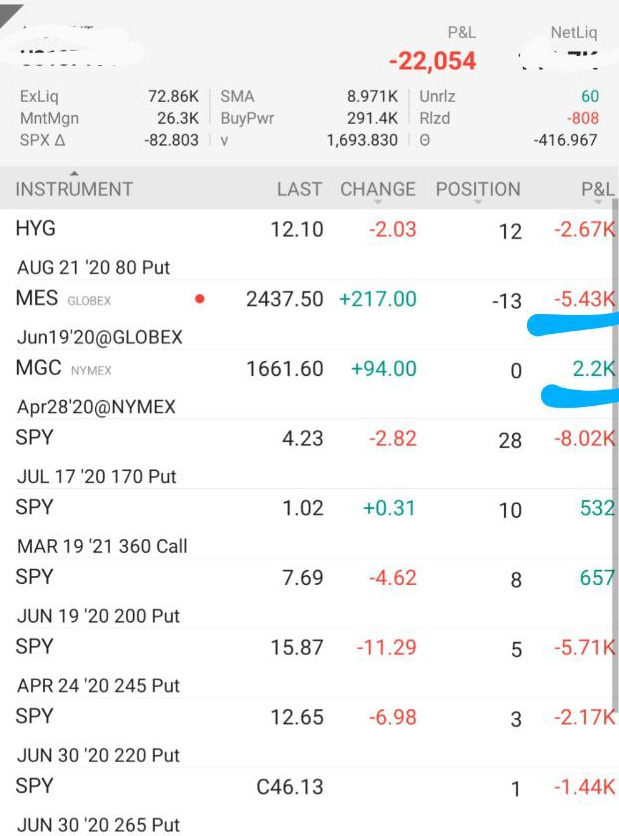Click SPY change -11.29
The height and width of the screenshot is (836, 619).
(x=386, y=648)
